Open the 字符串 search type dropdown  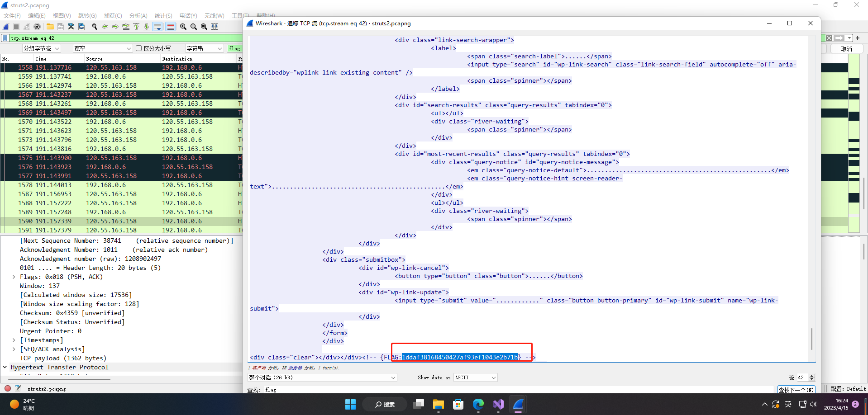click(204, 48)
